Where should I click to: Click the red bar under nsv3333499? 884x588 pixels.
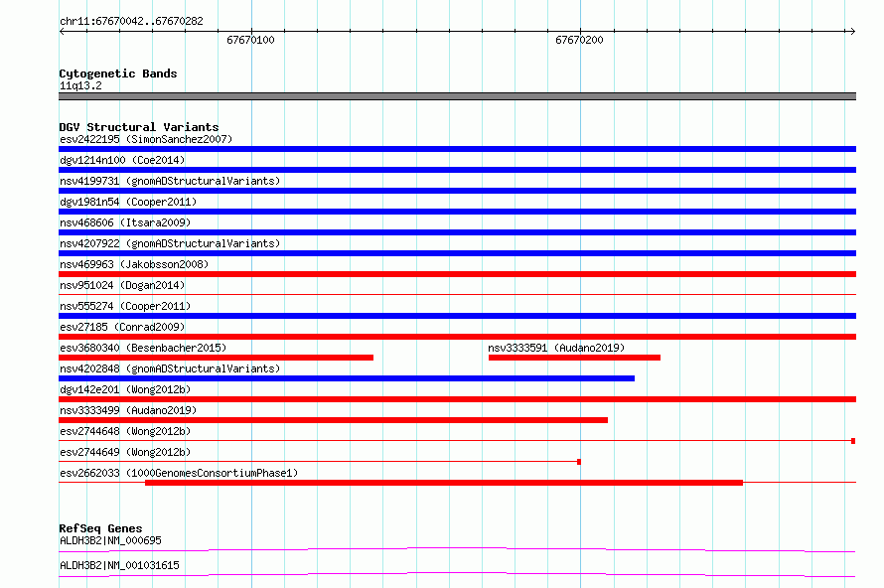tap(333, 420)
